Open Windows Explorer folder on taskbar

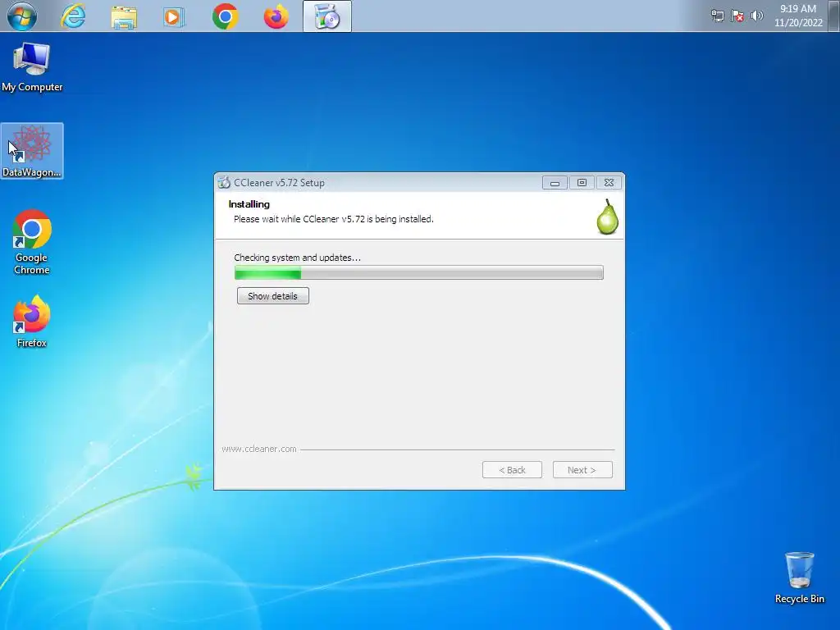click(x=124, y=17)
